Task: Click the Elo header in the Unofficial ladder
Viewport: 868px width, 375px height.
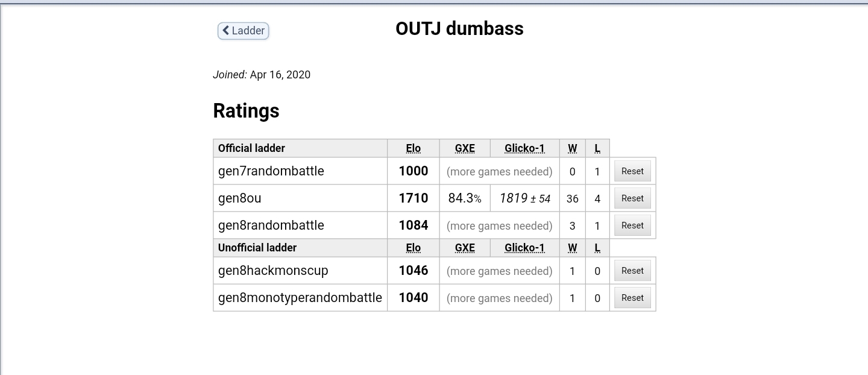Action: coord(414,248)
